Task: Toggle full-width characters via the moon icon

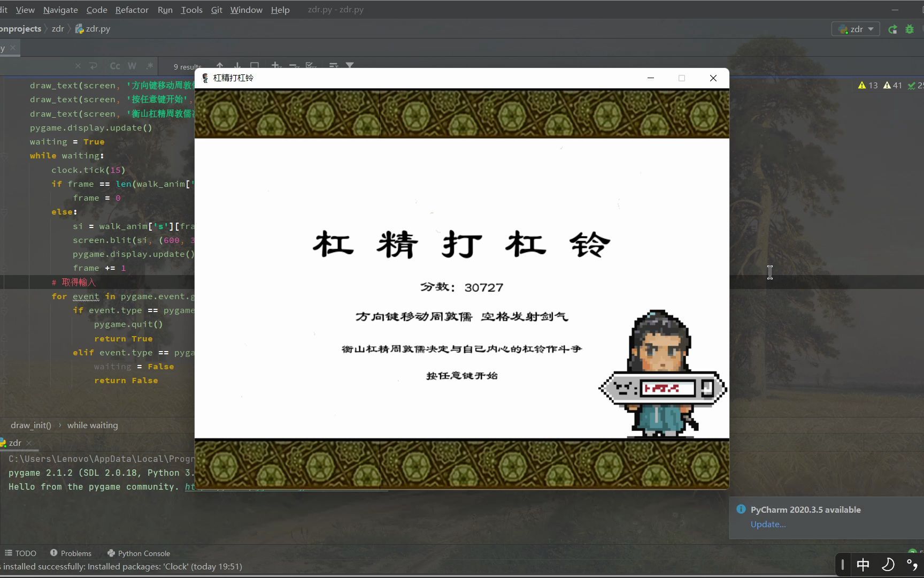Action: [889, 565]
